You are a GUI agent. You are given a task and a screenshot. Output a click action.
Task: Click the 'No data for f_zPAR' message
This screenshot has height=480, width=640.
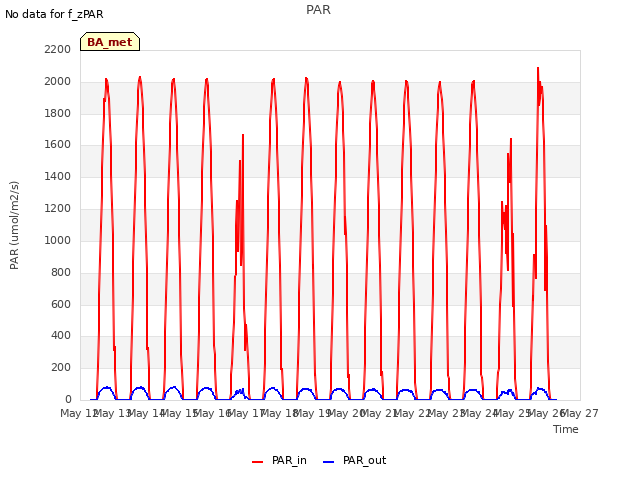54,14
